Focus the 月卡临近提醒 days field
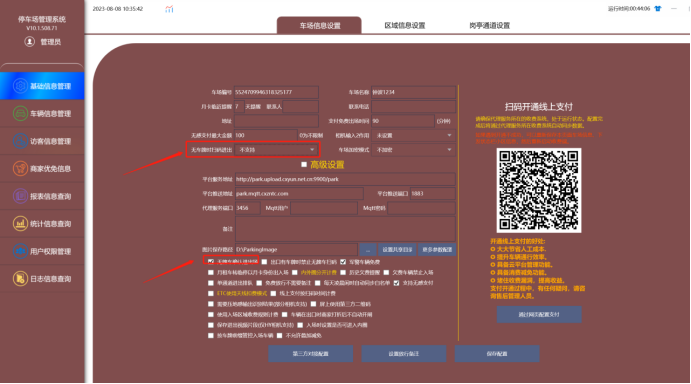The image size is (691, 384). coord(239,107)
